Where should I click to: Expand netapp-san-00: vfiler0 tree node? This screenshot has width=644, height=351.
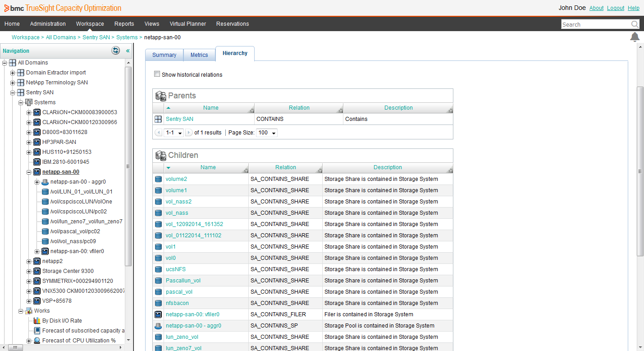point(37,251)
